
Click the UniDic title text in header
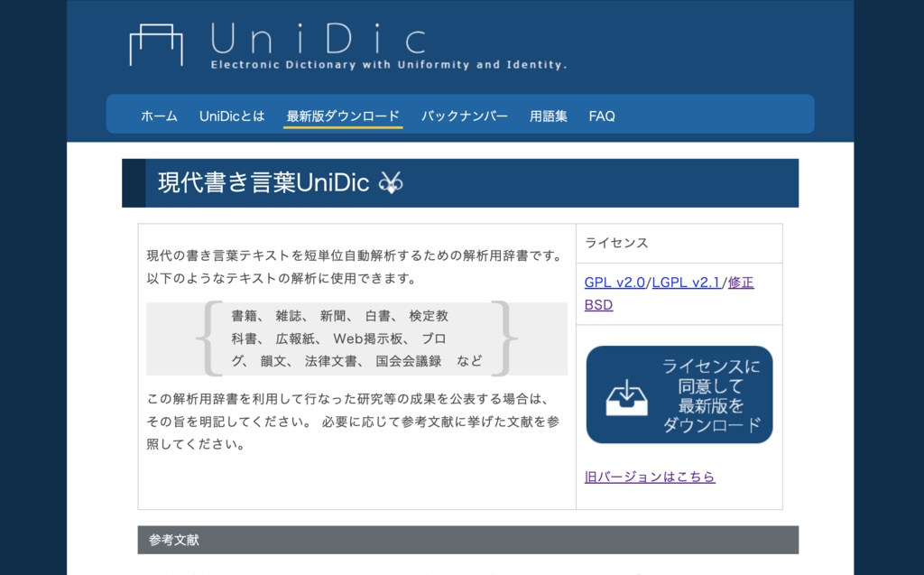point(319,39)
